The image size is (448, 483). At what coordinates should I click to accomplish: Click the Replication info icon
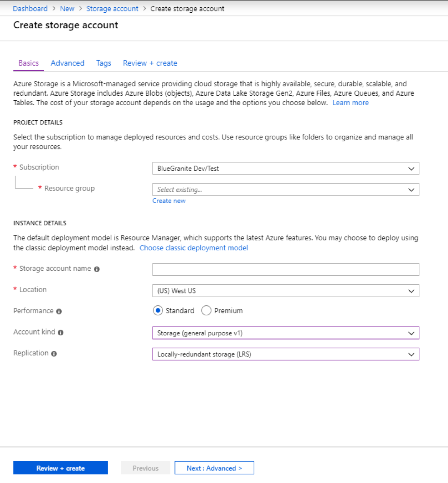click(x=54, y=353)
